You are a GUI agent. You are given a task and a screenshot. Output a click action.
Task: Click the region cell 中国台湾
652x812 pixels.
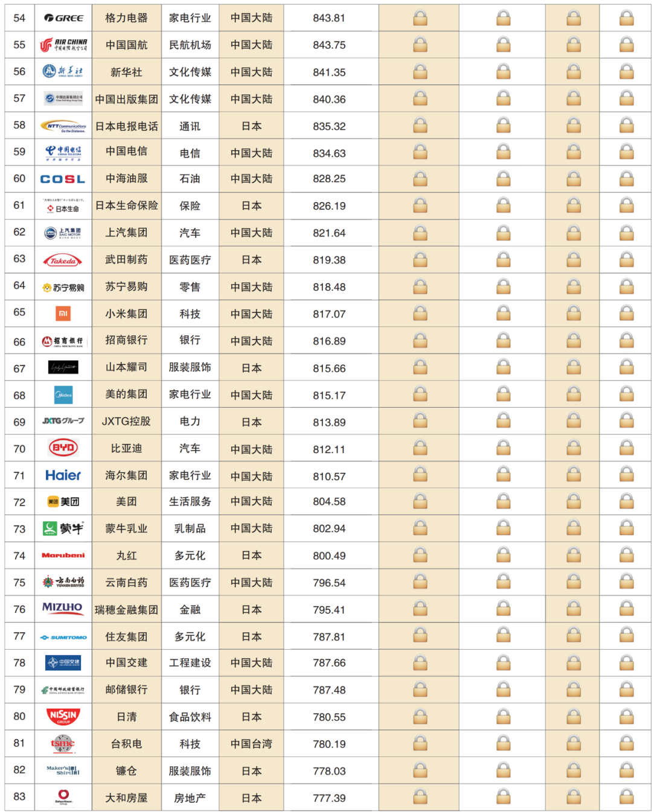[251, 744]
